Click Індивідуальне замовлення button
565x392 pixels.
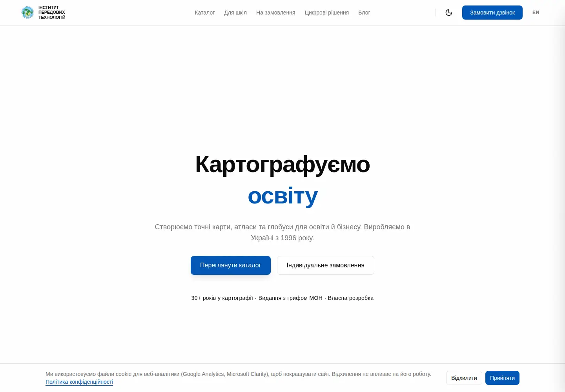coord(326,265)
